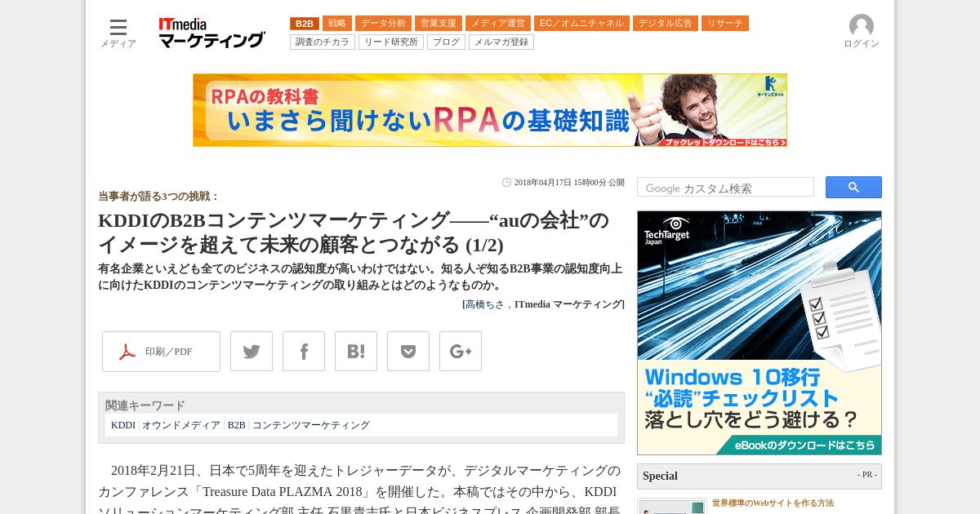Screen dimensions: 980x514
Task: Open the メディア運営 category tab
Action: [498, 24]
